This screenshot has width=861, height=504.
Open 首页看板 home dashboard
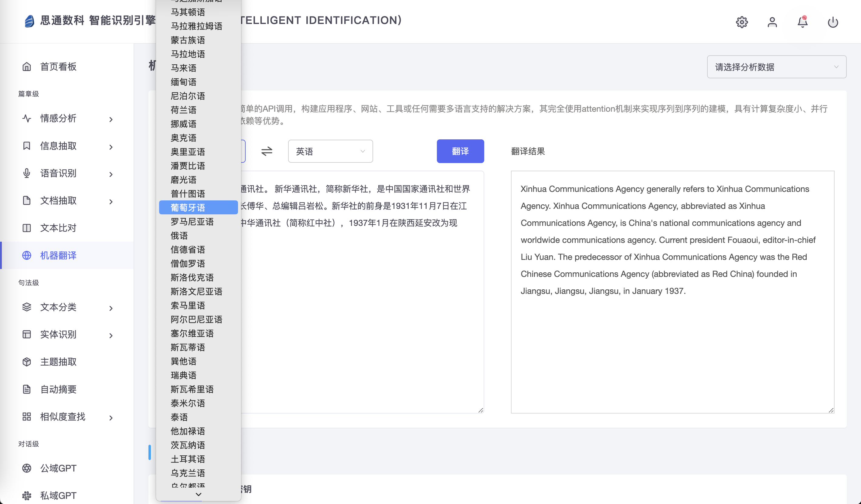click(58, 66)
